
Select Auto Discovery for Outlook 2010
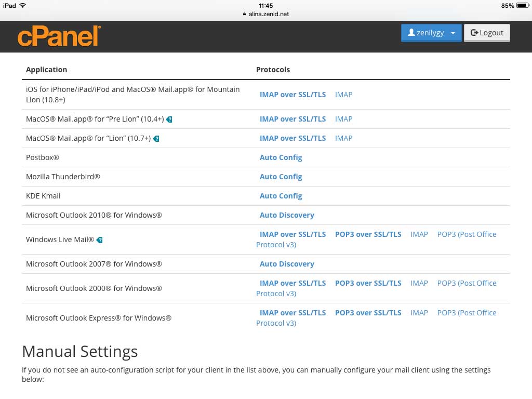pos(287,215)
